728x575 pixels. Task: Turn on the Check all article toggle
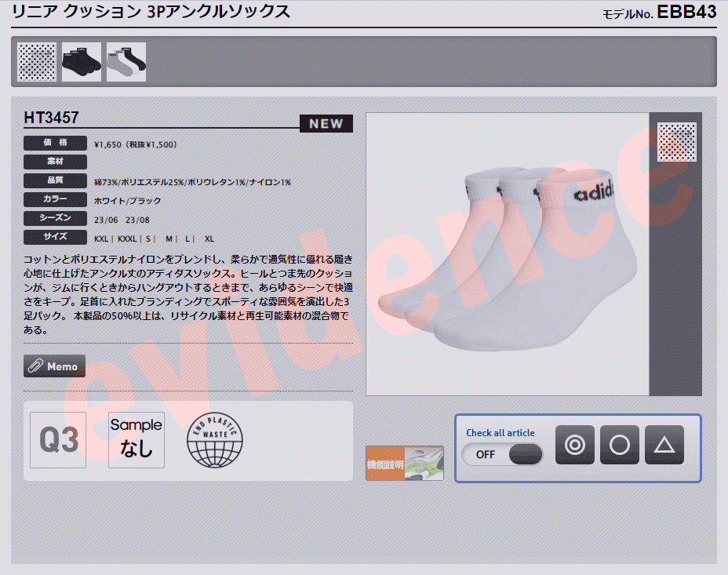(502, 454)
